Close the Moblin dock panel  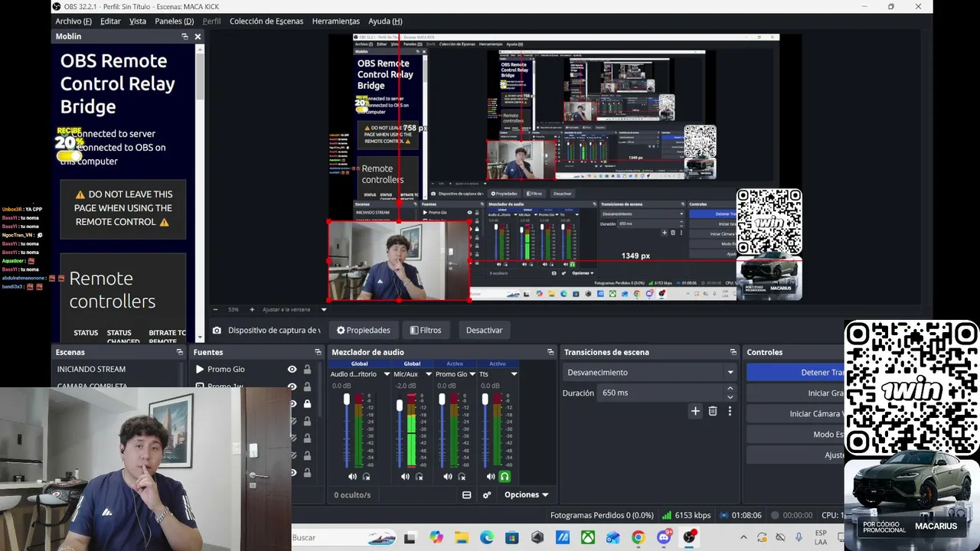pos(198,37)
